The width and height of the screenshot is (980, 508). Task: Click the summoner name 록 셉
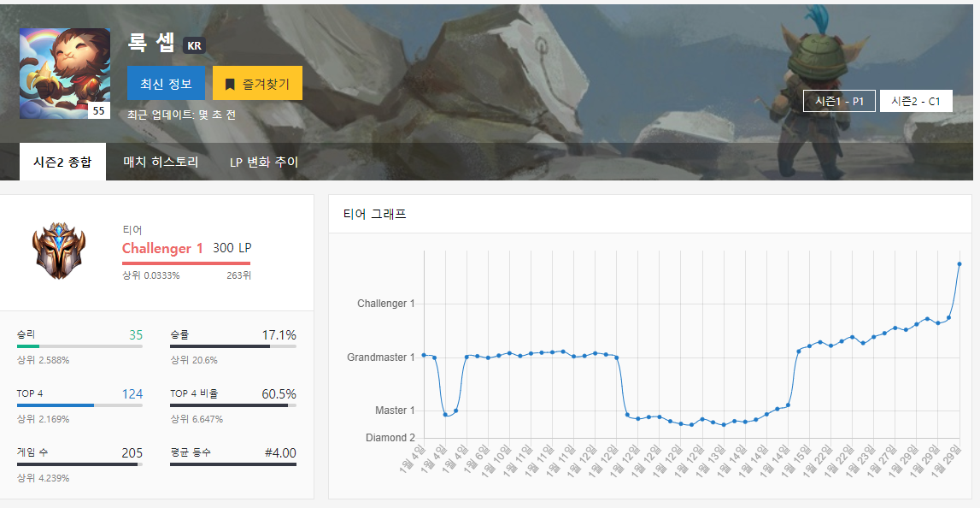coord(151,42)
